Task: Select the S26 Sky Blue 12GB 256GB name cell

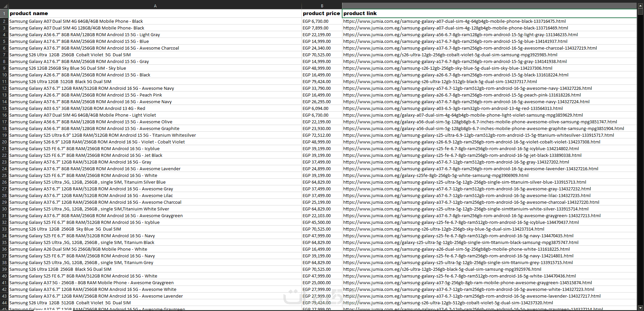Action: click(x=155, y=68)
